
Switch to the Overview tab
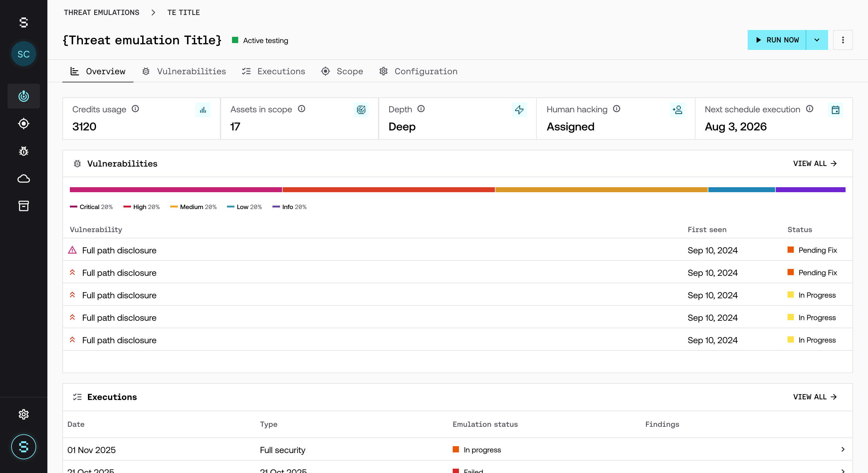[x=98, y=71]
